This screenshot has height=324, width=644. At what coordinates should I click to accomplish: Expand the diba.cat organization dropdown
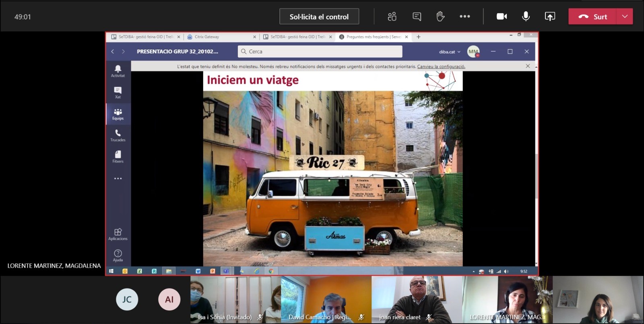click(450, 52)
